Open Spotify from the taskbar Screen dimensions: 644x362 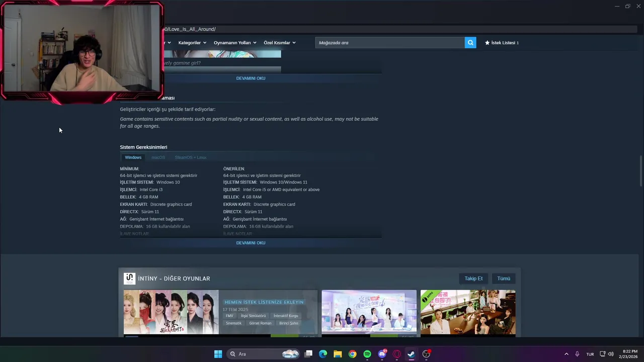(x=367, y=354)
